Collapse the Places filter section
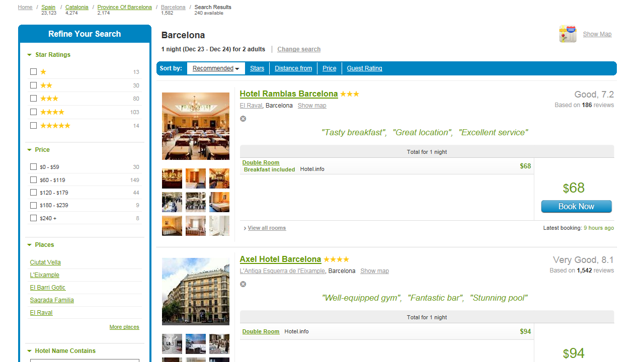The height and width of the screenshot is (362, 644). click(x=29, y=245)
